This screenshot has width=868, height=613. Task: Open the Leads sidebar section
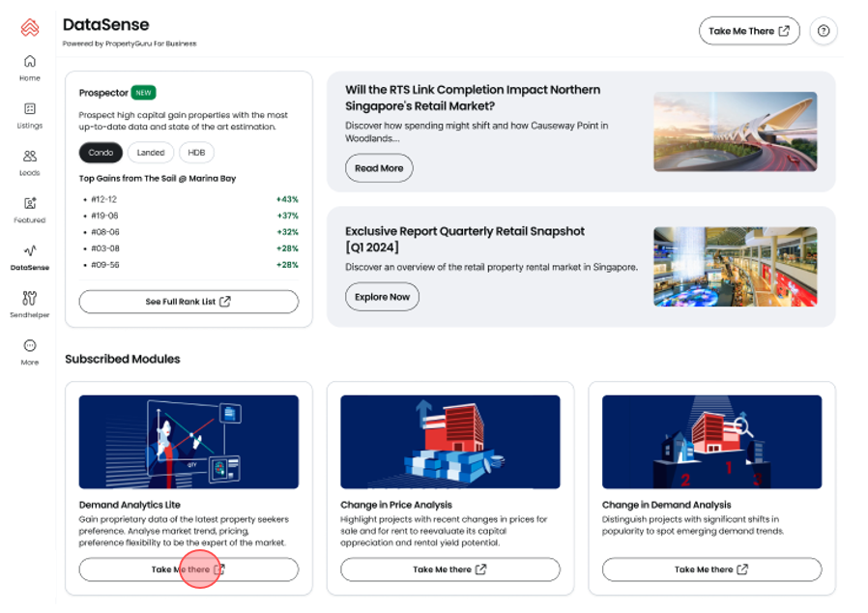[30, 162]
